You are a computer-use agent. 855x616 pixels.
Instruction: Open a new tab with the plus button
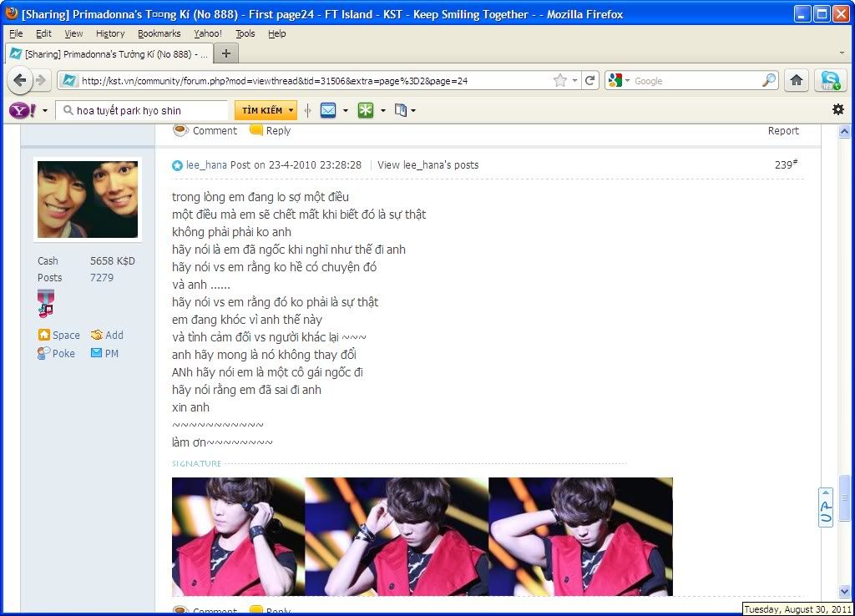click(x=225, y=53)
